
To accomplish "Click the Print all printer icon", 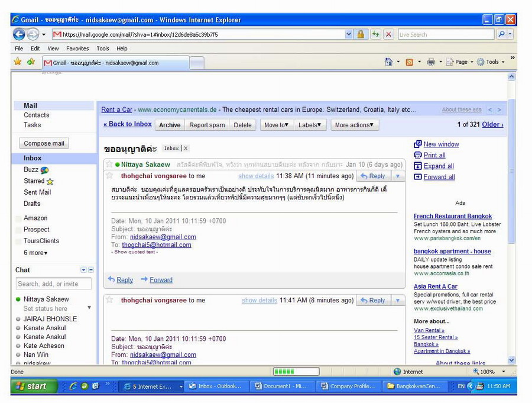I will [418, 155].
